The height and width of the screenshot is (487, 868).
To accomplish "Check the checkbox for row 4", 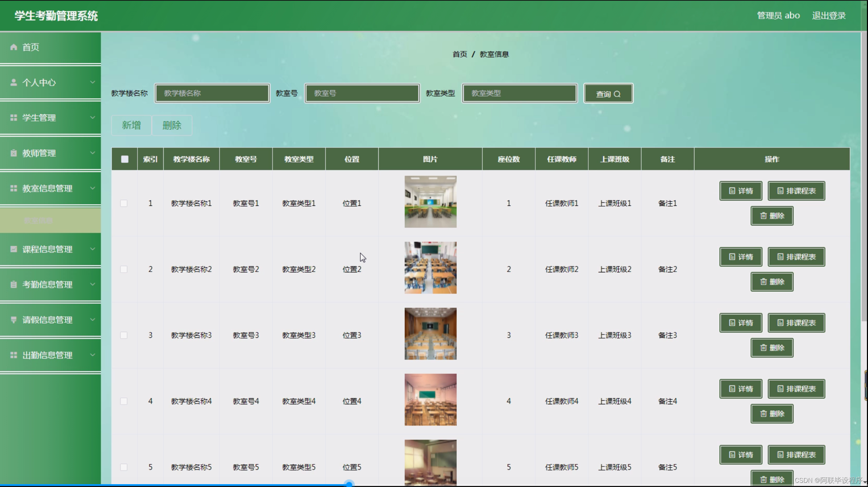I will tap(124, 401).
